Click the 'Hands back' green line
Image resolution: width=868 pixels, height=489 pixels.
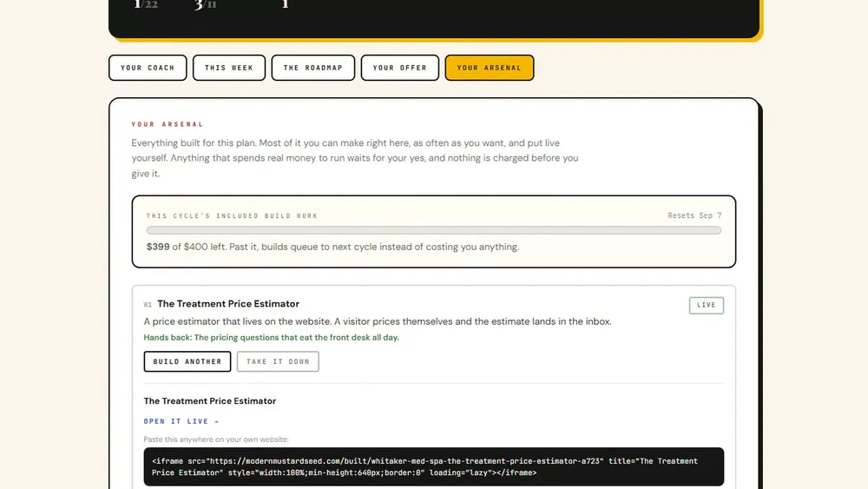click(271, 337)
